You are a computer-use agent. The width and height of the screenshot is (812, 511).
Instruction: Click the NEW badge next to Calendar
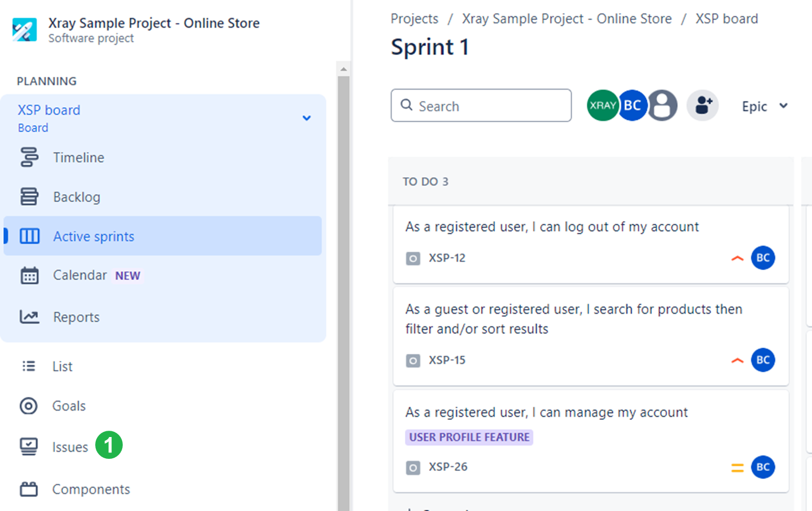[128, 276]
